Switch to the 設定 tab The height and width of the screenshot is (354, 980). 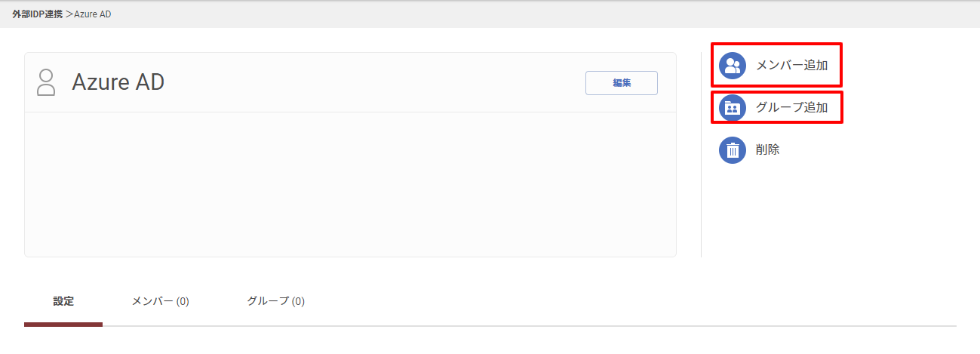[x=63, y=301]
